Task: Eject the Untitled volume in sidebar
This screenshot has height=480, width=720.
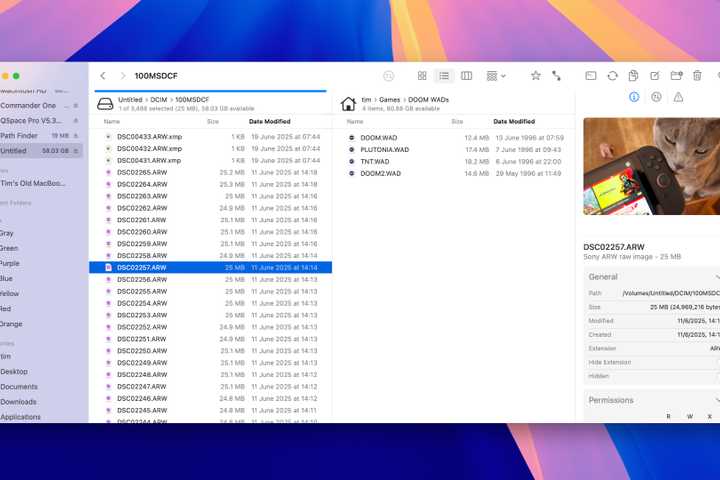Action: click(76, 151)
